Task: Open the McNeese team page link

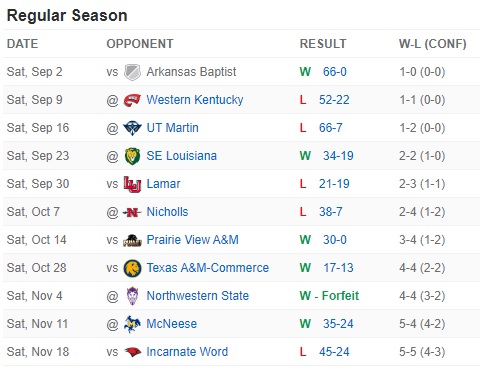Action: pos(172,324)
